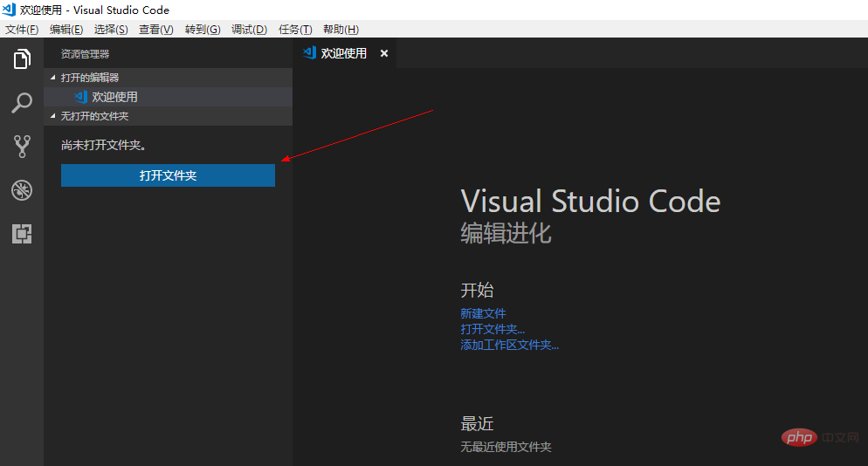Open the Explorer view in activity bar
The height and width of the screenshot is (466, 868).
pos(22,58)
